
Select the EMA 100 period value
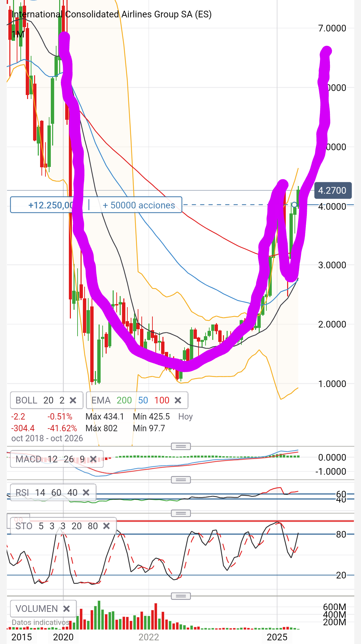coord(162,400)
